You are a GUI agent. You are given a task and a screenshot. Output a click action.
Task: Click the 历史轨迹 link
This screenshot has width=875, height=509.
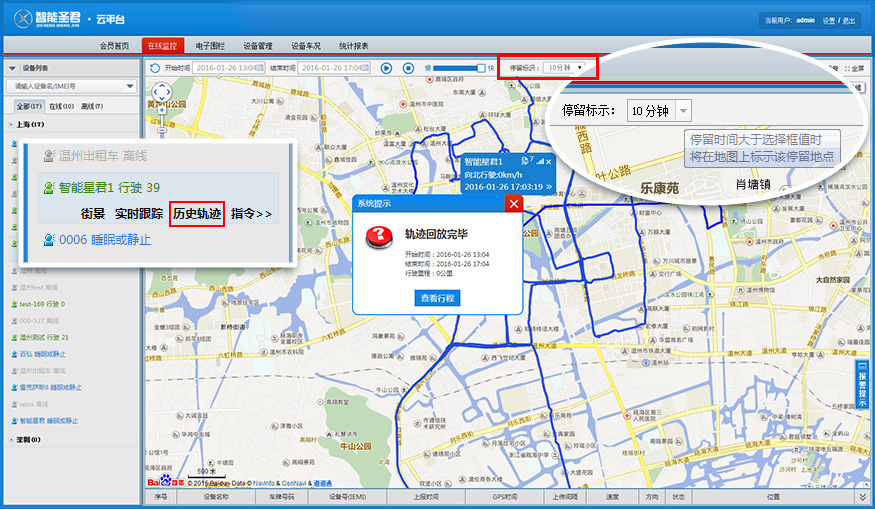coord(197,214)
